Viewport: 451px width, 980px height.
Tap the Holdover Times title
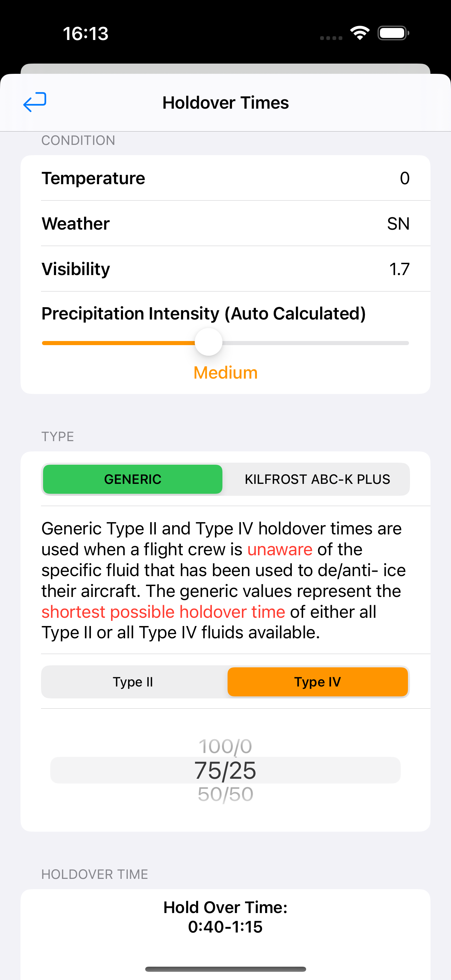click(x=225, y=102)
